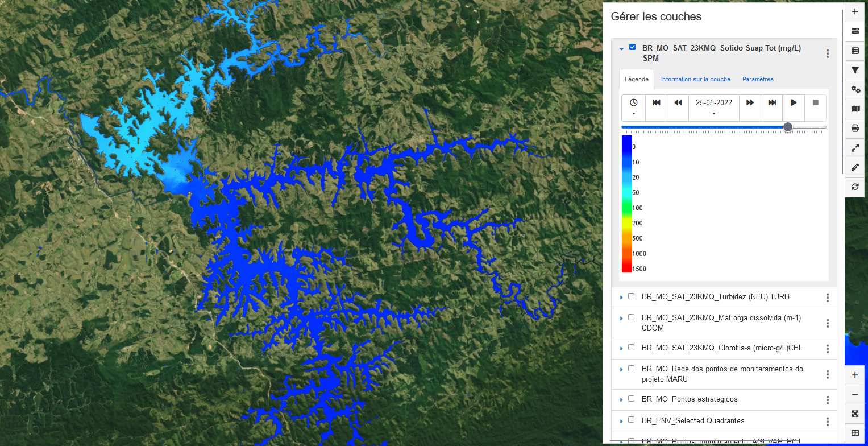The width and height of the screenshot is (868, 446).
Task: Click the print map icon
Action: click(855, 128)
